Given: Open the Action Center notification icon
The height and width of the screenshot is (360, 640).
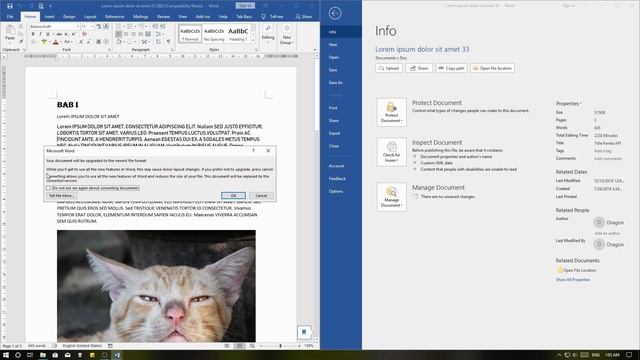Looking at the screenshot, I should point(629,355).
